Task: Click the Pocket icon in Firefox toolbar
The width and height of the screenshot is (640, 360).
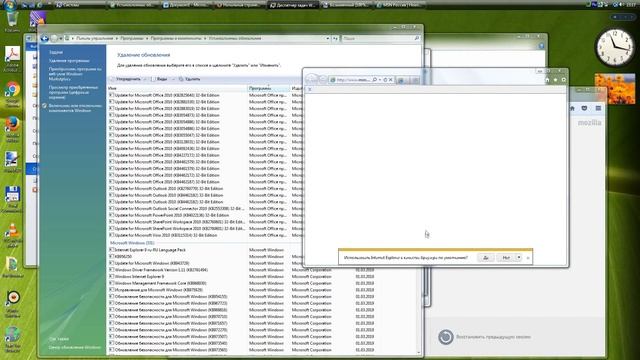Action: pos(584,108)
